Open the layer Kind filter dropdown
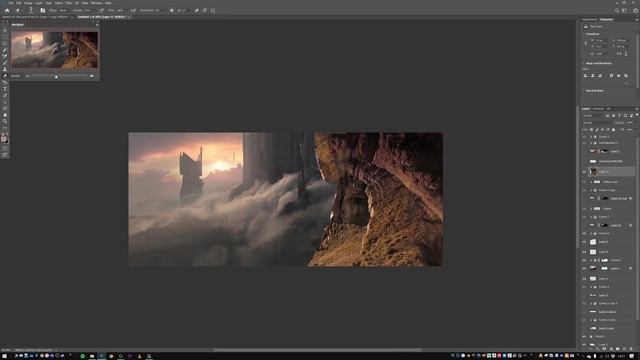This screenshot has width=640, height=360. [592, 116]
